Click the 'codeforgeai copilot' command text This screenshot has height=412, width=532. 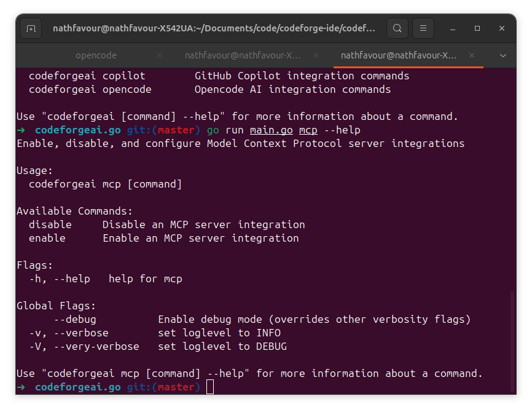(x=87, y=76)
